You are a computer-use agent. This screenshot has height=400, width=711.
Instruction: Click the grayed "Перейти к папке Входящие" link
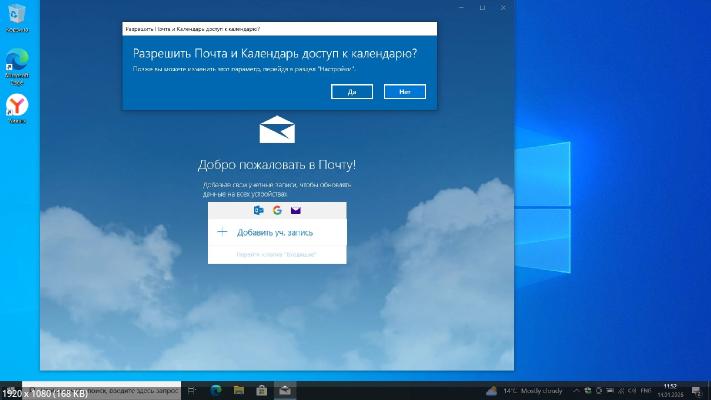[276, 255]
